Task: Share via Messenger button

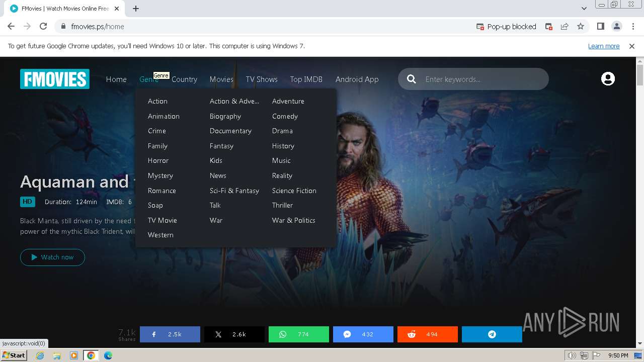Action: (363, 334)
